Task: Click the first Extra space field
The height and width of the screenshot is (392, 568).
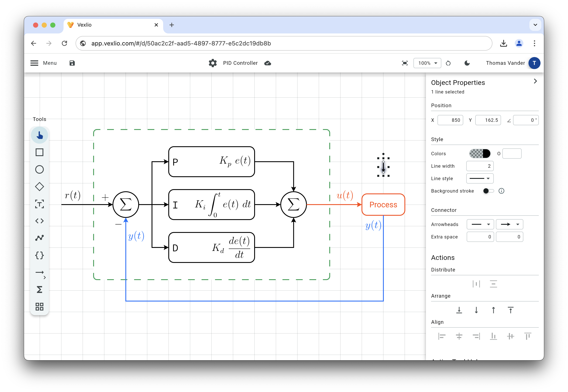Action: [x=480, y=237]
